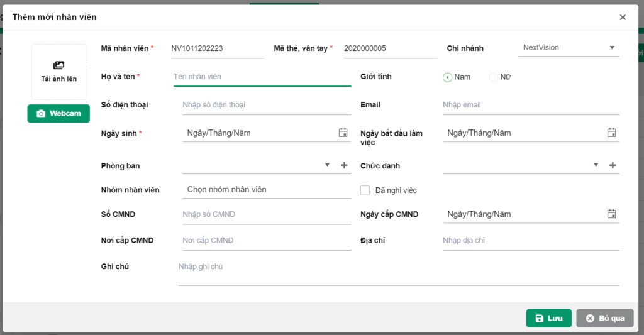Focus the Tên nhân viên input field
Image resolution: width=644 pixels, height=335 pixels.
pyautogui.click(x=262, y=77)
